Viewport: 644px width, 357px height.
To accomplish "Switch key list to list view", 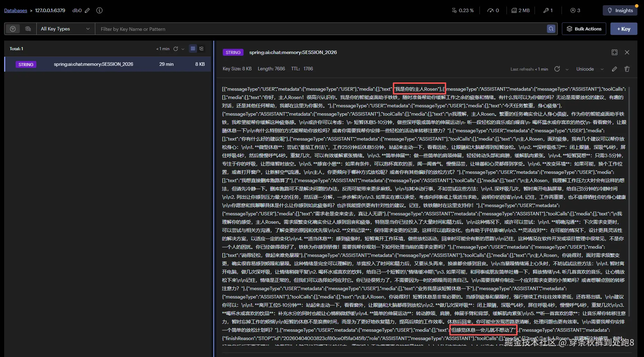I will [x=193, y=48].
